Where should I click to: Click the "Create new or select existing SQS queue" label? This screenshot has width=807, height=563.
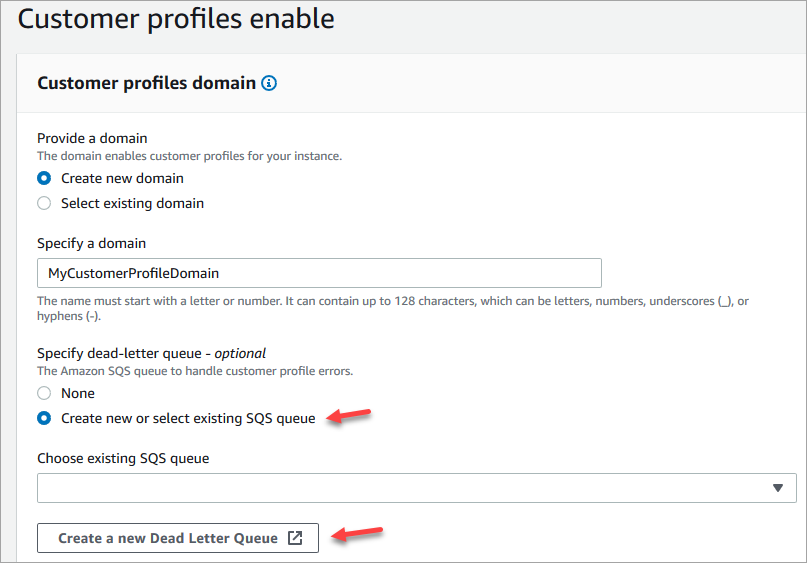(x=188, y=418)
